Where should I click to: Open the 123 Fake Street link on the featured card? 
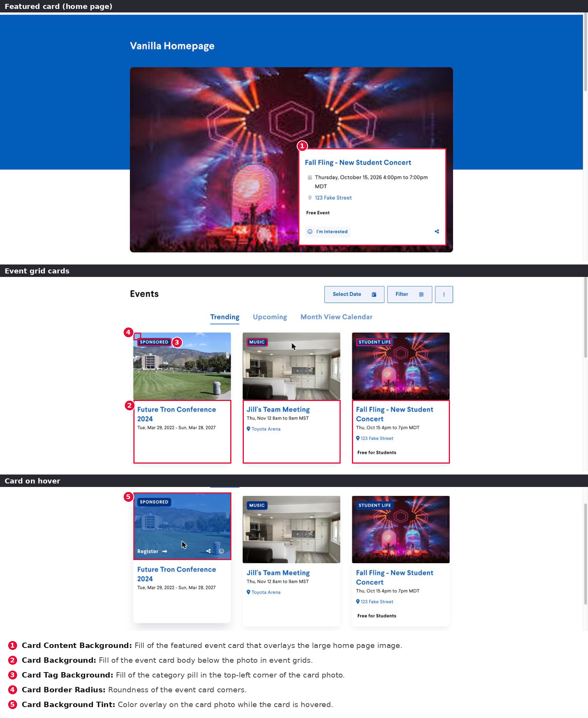[333, 198]
